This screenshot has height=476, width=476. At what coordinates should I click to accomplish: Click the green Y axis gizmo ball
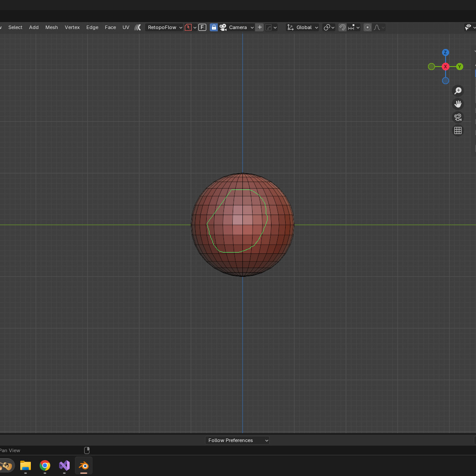pyautogui.click(x=460, y=67)
